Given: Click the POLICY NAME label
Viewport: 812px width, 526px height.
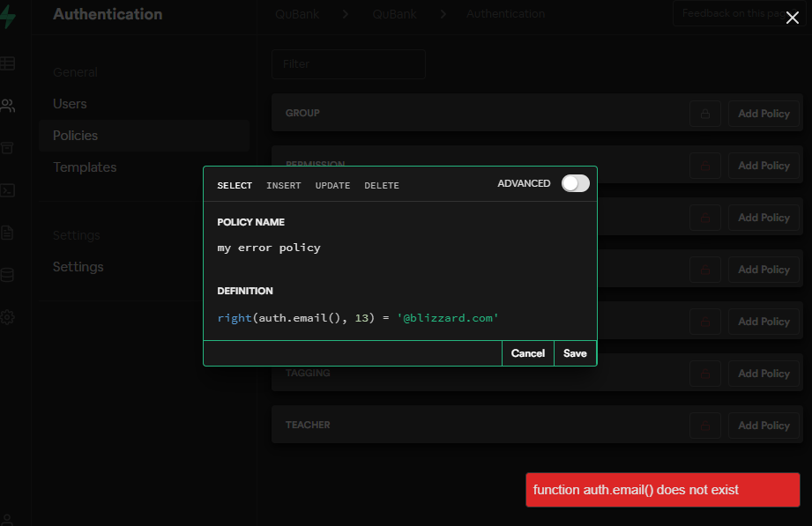Looking at the screenshot, I should tap(250, 222).
